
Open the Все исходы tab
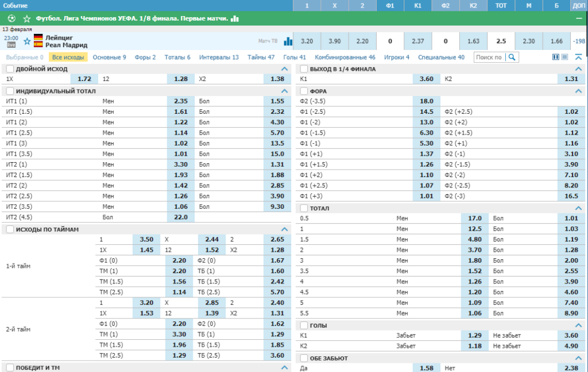(68, 57)
